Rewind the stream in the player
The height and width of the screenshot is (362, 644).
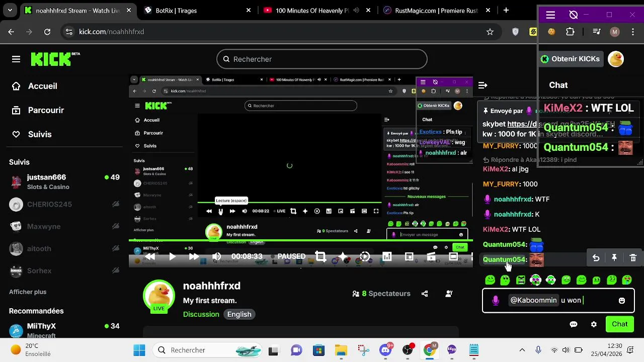(150, 256)
